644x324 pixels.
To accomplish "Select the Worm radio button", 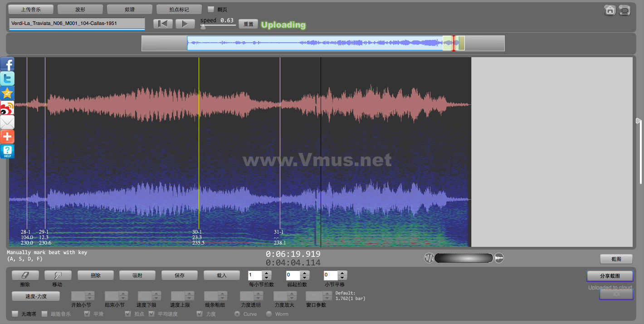I will pyautogui.click(x=269, y=314).
